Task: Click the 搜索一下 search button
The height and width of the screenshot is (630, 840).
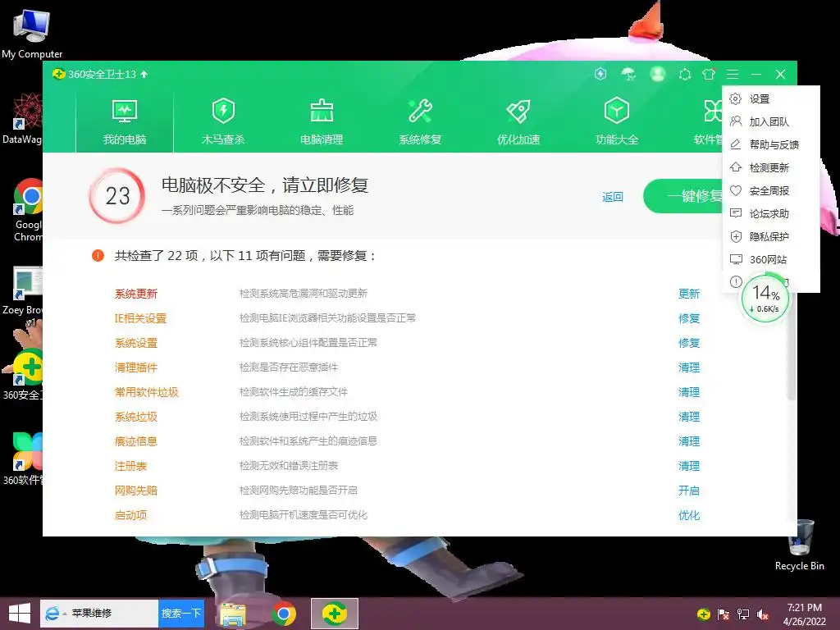Action: tap(181, 614)
